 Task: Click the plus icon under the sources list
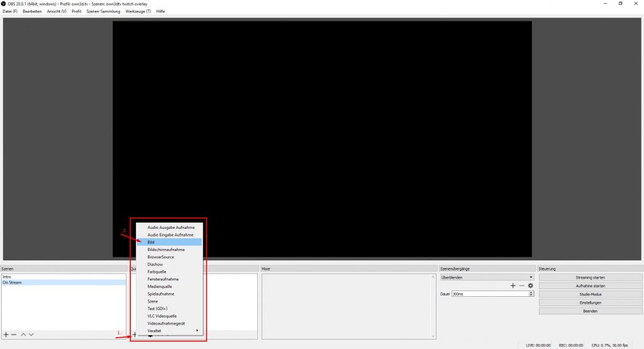134,335
